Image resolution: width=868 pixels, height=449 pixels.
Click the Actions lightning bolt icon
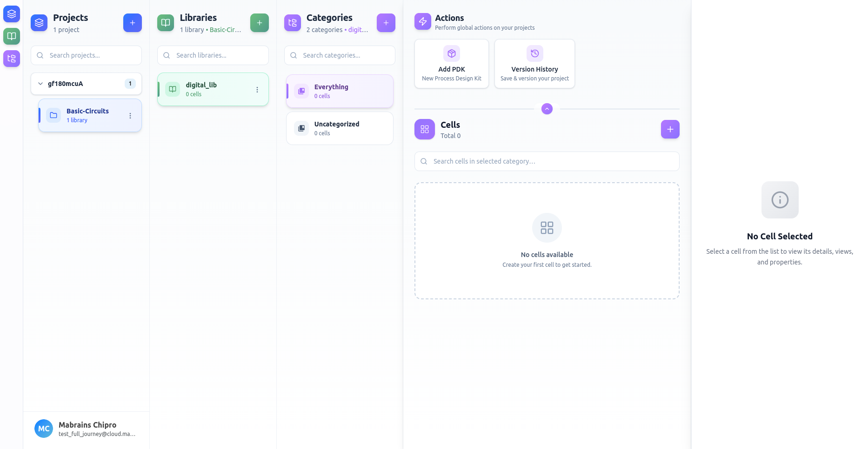[422, 21]
